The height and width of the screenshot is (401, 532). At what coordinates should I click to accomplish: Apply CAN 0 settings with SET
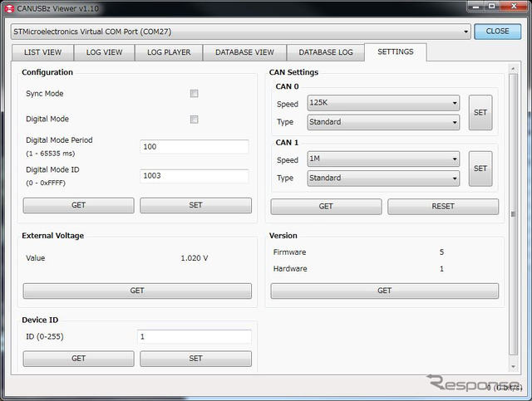480,113
